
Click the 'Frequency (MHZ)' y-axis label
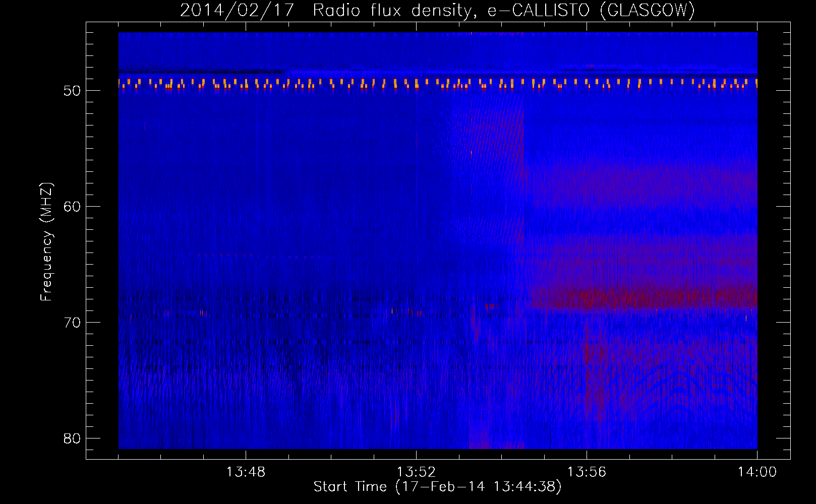click(46, 242)
